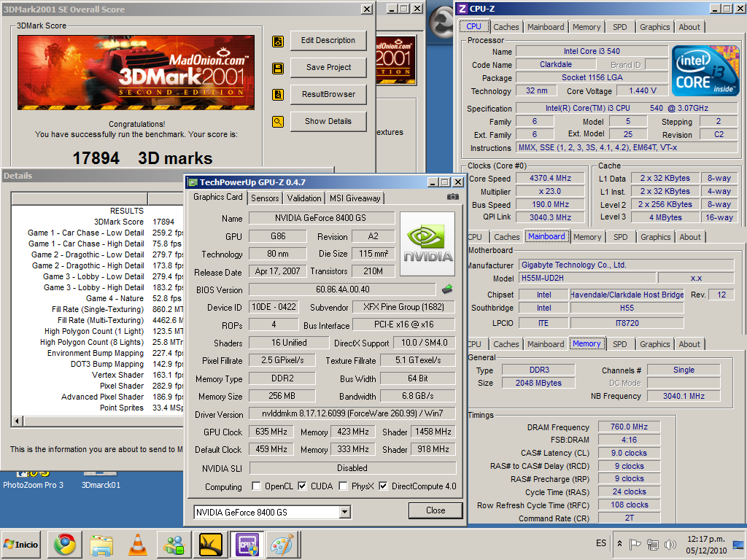This screenshot has width=747, height=560.
Task: Click the show desktop icon near the clock
Action: pos(738,545)
